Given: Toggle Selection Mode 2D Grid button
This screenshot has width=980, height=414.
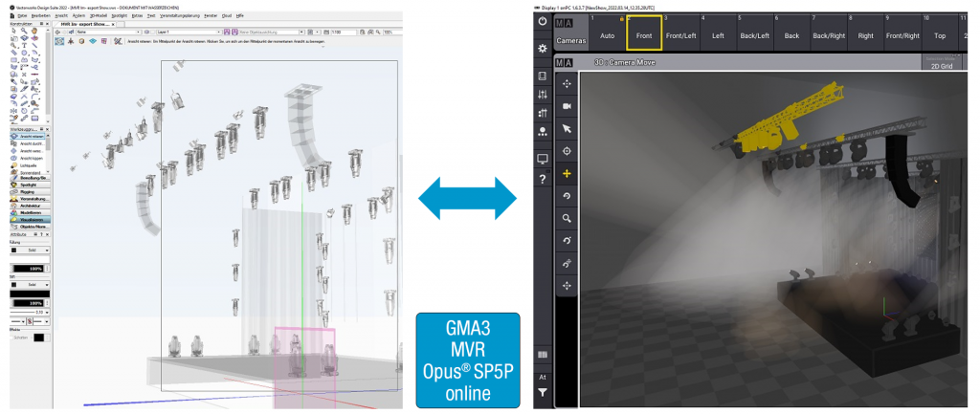Looking at the screenshot, I should click(941, 62).
